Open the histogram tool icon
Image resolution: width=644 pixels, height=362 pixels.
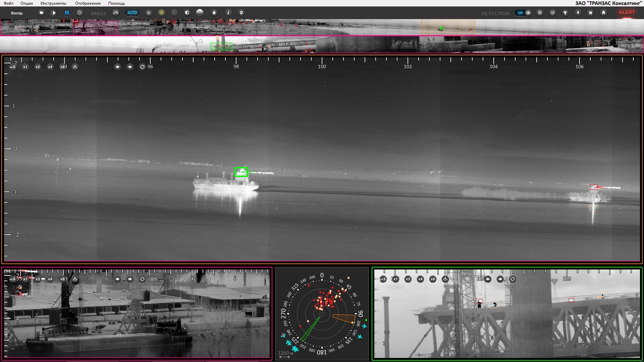tap(116, 13)
